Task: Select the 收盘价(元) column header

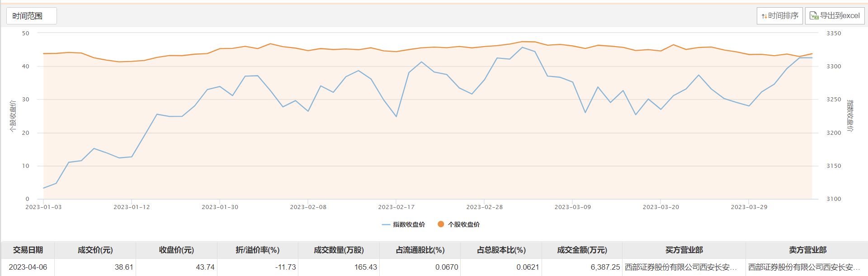Action: [176, 250]
